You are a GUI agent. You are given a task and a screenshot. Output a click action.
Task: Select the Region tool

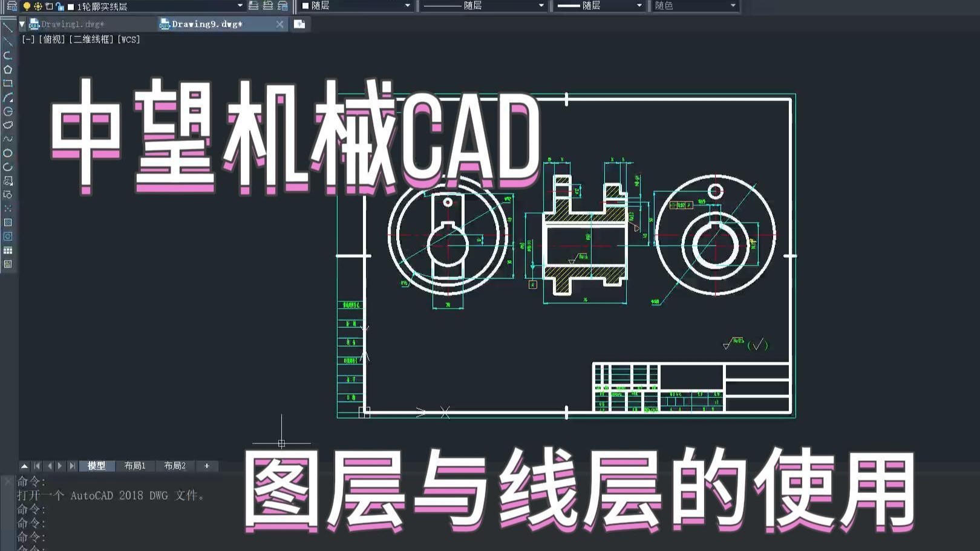click(x=8, y=236)
